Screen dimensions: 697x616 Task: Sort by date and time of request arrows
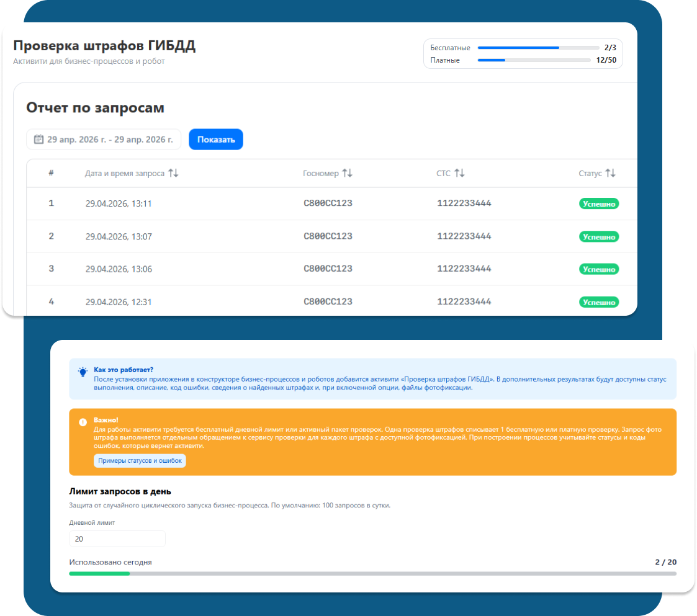(x=173, y=173)
